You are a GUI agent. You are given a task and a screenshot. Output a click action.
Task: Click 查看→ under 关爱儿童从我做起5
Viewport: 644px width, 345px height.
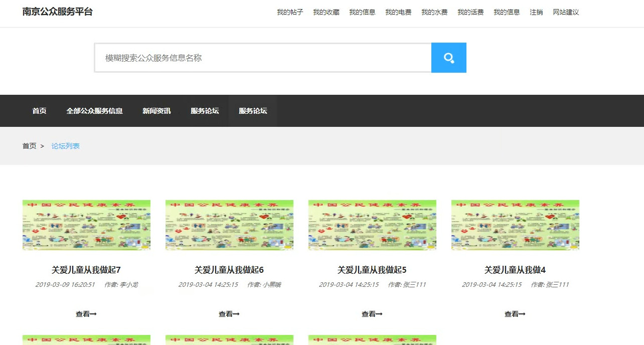372,314
